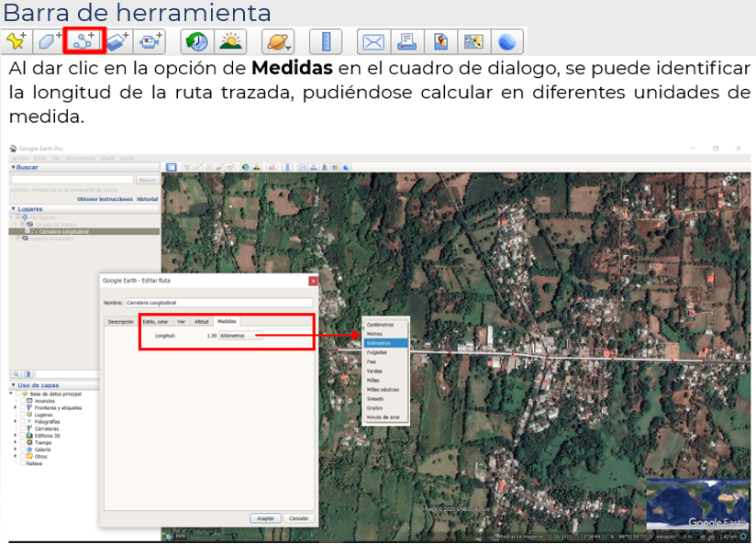This screenshot has height=544, width=756.
Task: Click the Email envelope icon
Action: click(x=372, y=41)
